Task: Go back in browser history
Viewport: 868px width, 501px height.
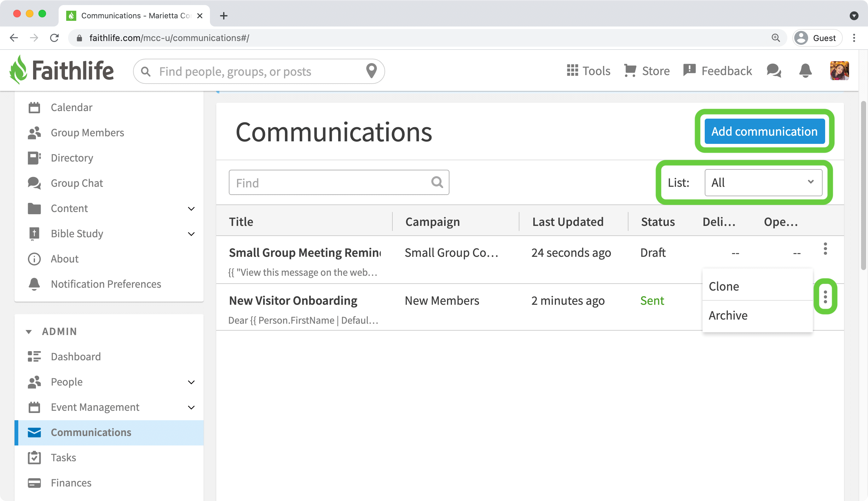Action: pyautogui.click(x=14, y=38)
